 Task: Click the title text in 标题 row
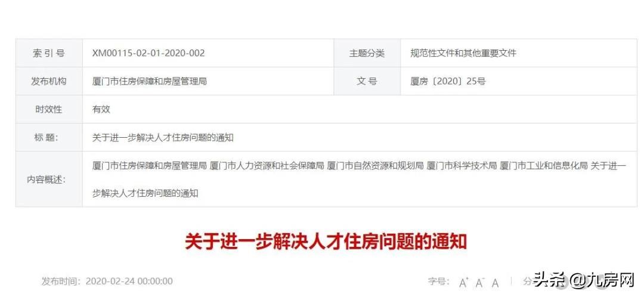tap(163, 137)
